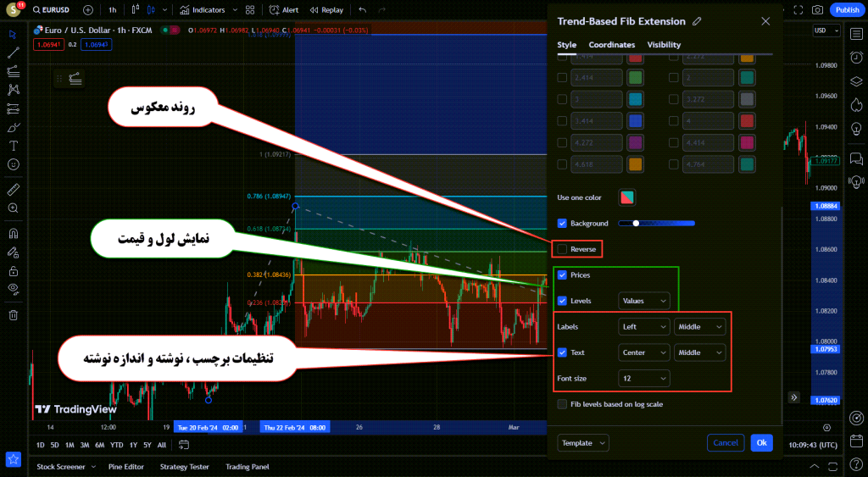Adjust the Background opacity slider
The width and height of the screenshot is (868, 477).
656,224
